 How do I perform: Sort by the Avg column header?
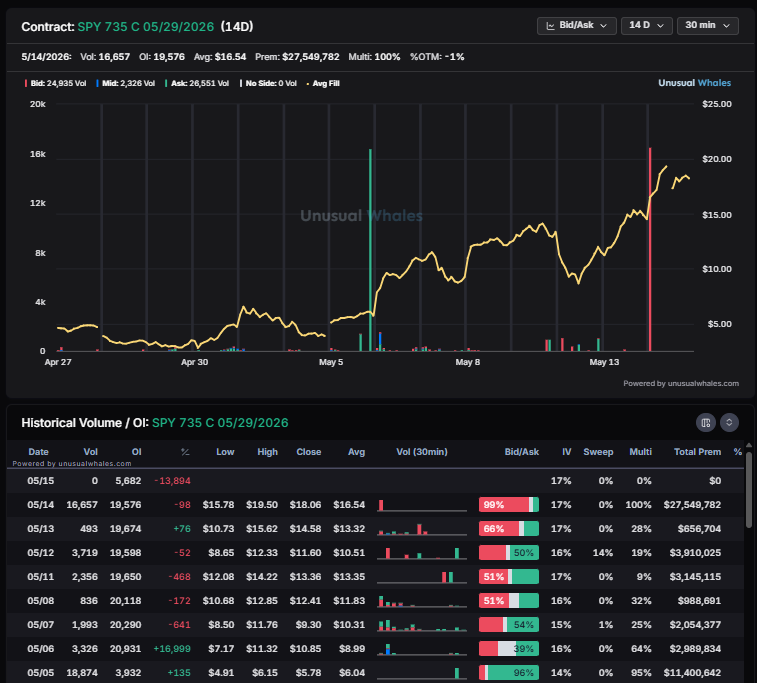coord(356,452)
